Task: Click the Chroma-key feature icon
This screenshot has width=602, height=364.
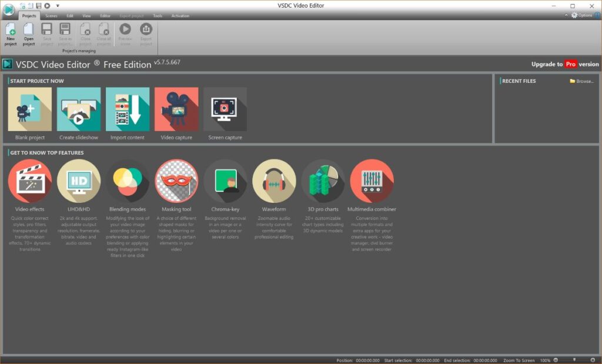Action: pyautogui.click(x=225, y=181)
